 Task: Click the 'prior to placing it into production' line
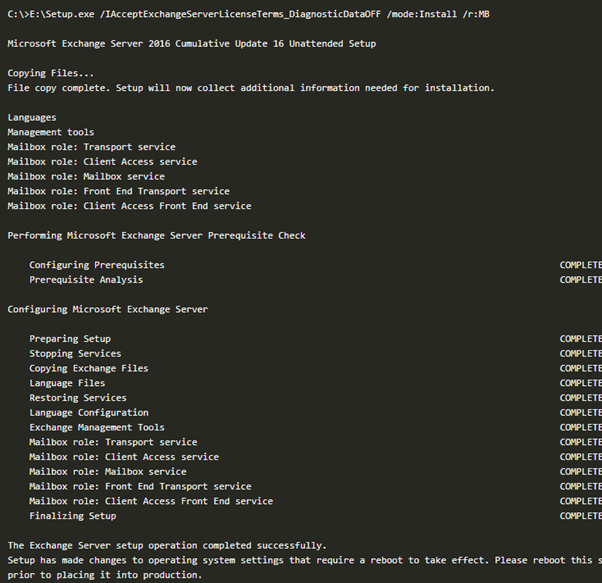coord(105,575)
